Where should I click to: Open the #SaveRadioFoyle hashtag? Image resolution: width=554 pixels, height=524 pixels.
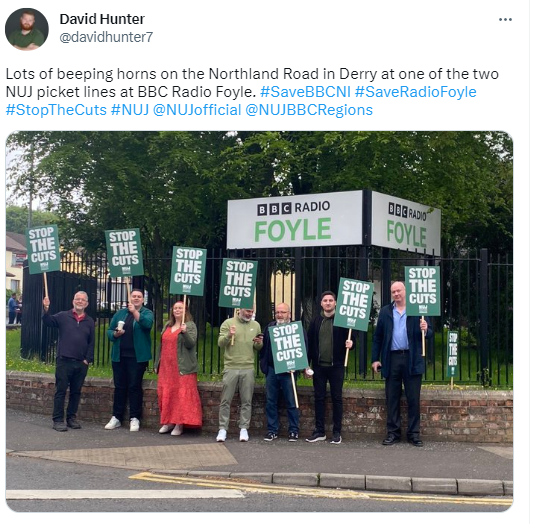[x=416, y=92]
